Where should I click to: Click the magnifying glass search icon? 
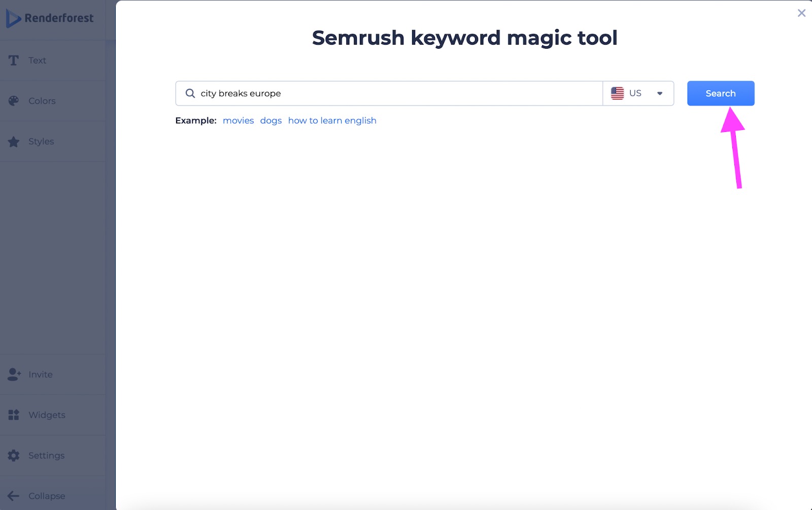[190, 93]
